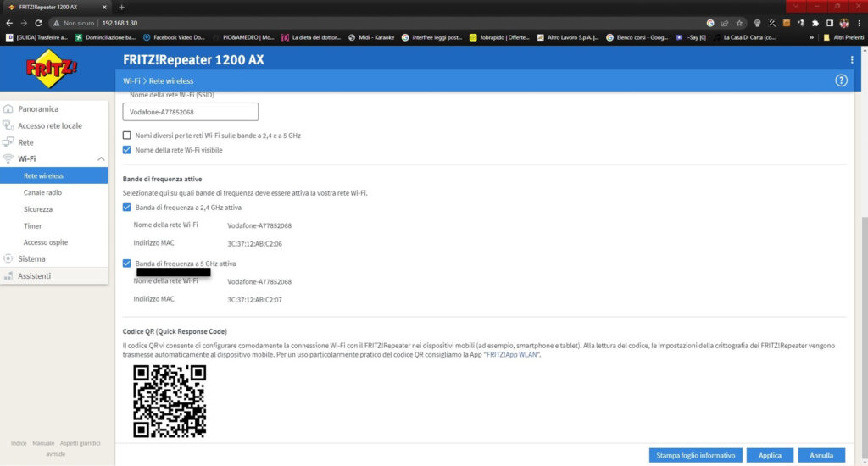Viewport: 868px width, 466px height.
Task: Click the SSID name input field
Action: 191,112
